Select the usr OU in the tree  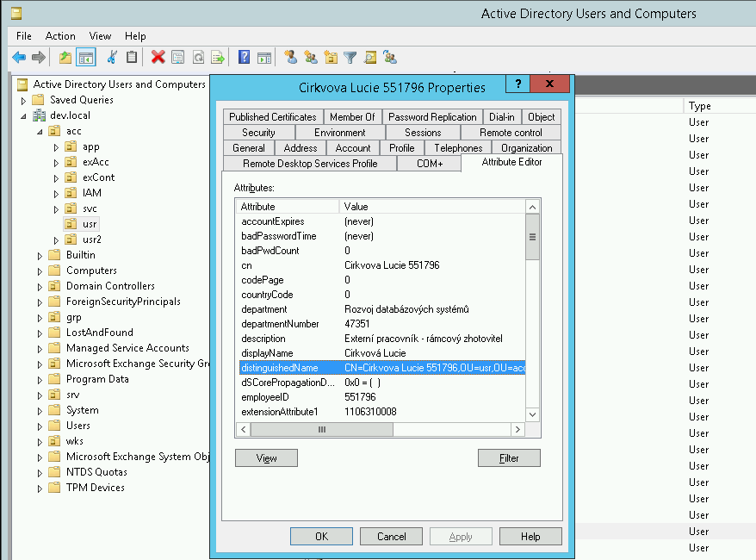pos(90,224)
